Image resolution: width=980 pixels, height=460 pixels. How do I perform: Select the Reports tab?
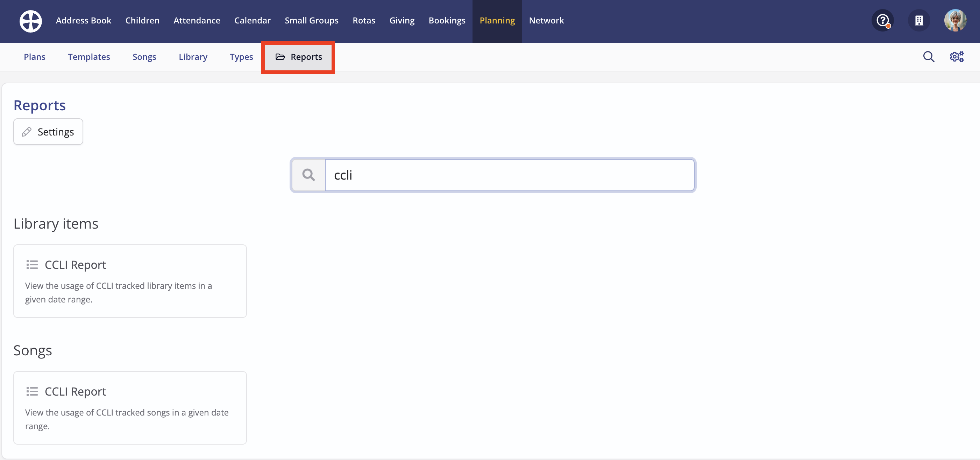298,57
